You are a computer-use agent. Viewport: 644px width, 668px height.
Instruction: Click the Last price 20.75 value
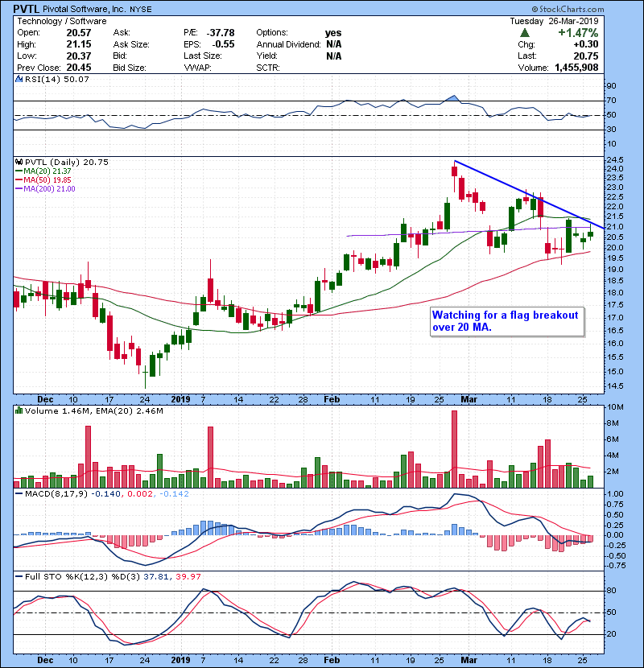585,56
